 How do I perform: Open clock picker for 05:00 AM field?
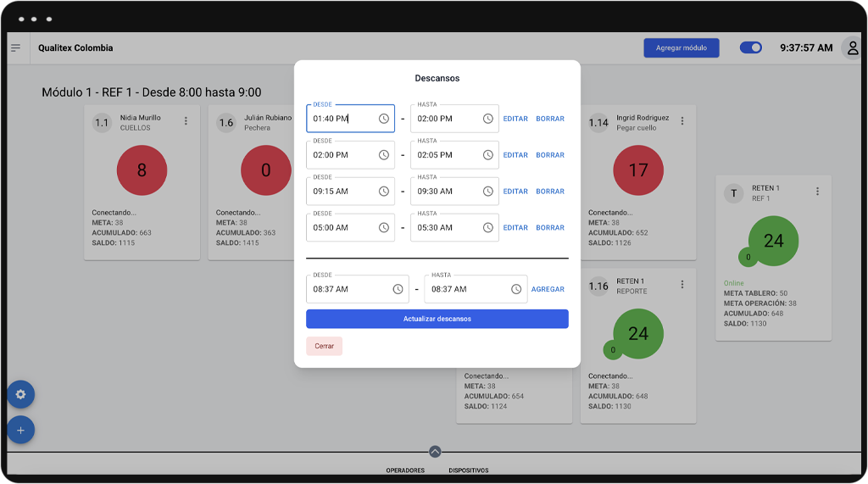[x=384, y=227]
